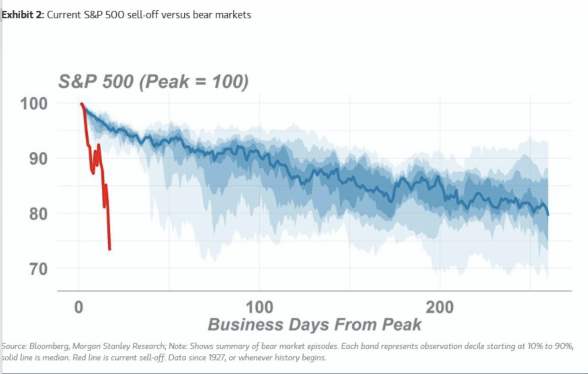Click the 100 label on the y-axis
588x374 pixels.
[x=34, y=104]
